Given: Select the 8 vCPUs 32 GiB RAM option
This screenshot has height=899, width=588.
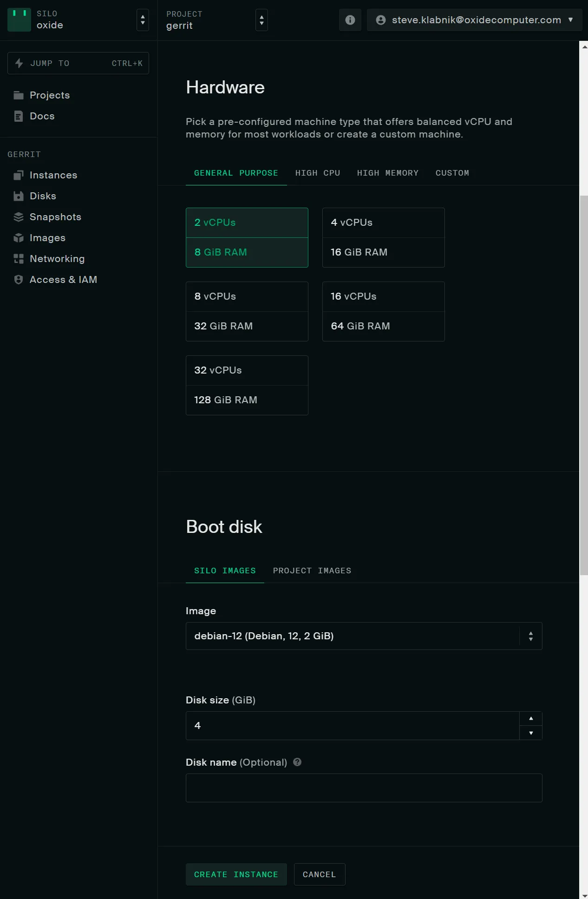Looking at the screenshot, I should coord(247,311).
